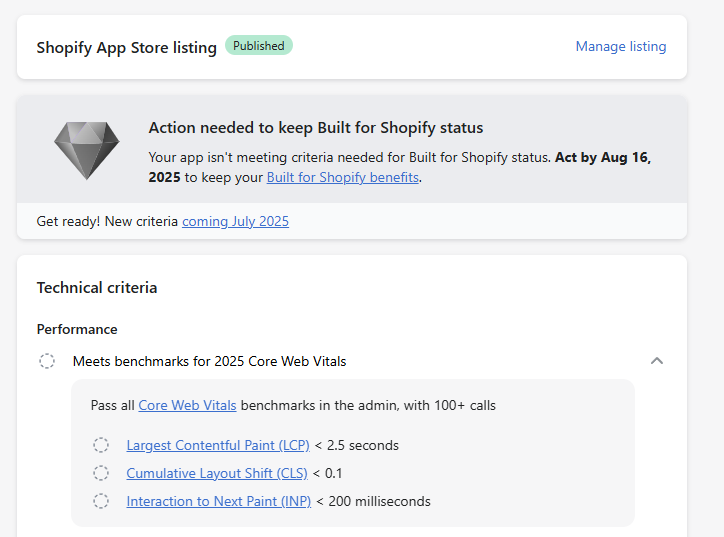
Task: Click pending status circle beside Meets benchmarks
Action: (x=47, y=361)
